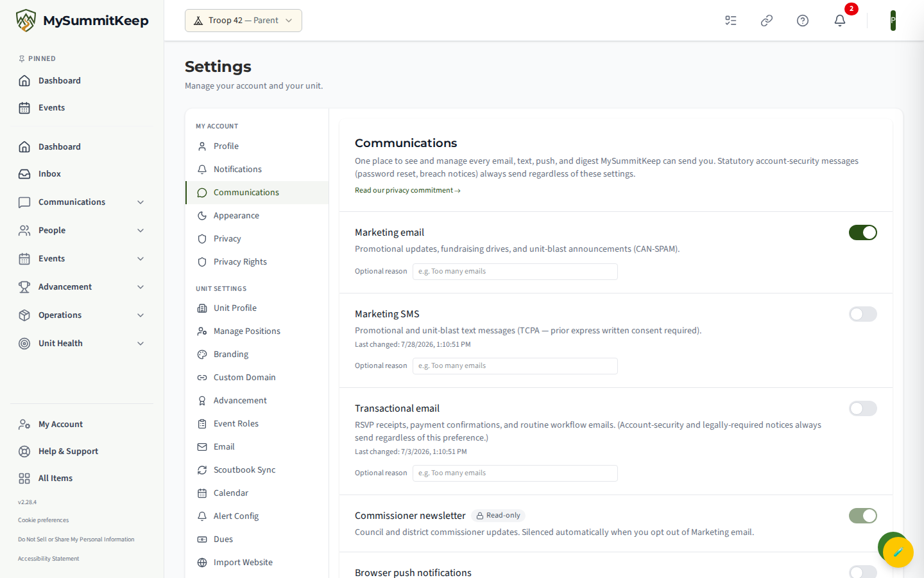924x578 pixels.
Task: Expand Events section chevron in sidebar
Action: coord(141,258)
